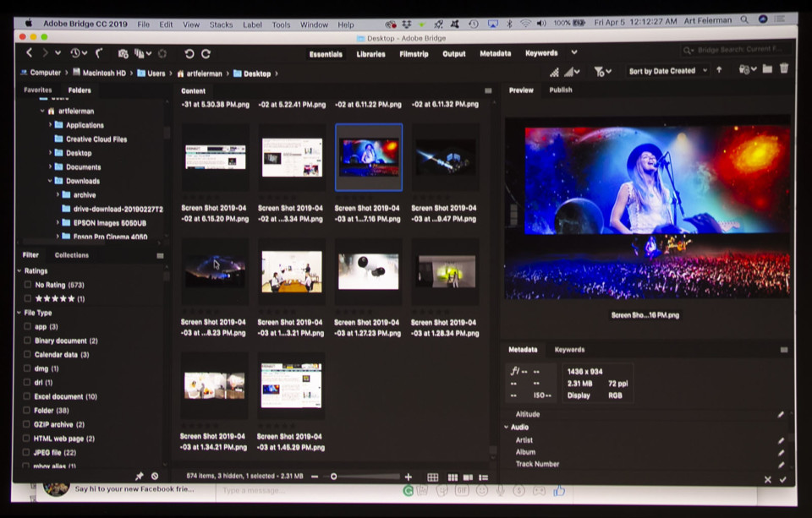Check the five-star rating filter
This screenshot has height=518, width=812.
pyautogui.click(x=28, y=298)
